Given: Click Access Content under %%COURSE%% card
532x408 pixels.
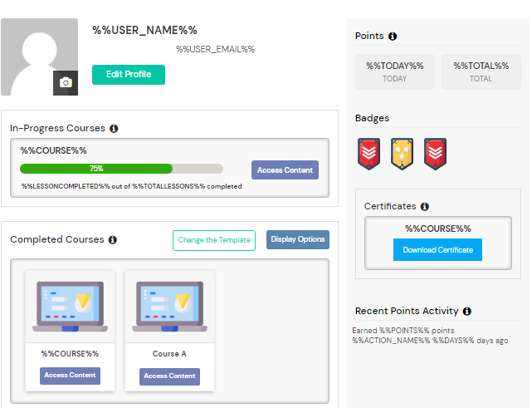Looking at the screenshot, I should pos(71,376).
